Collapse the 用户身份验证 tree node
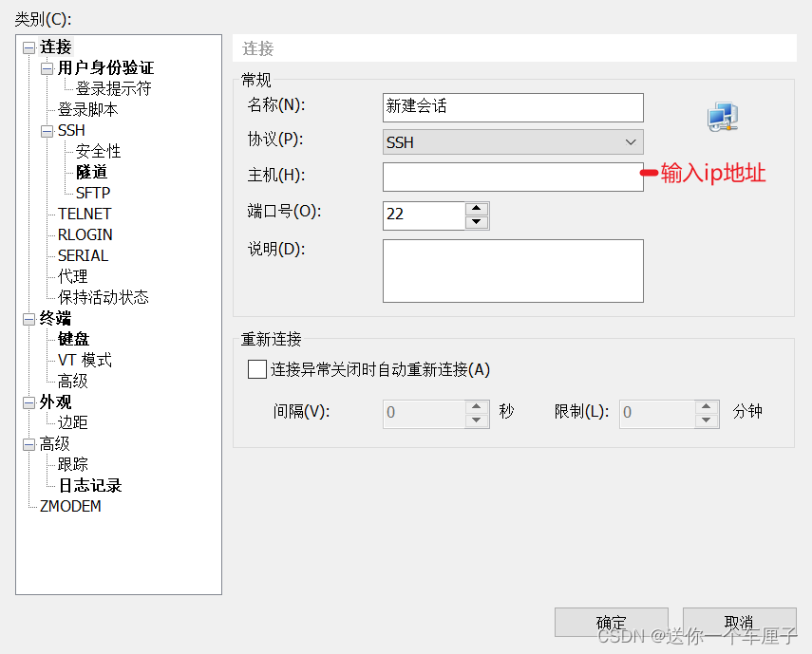The image size is (812, 654). coord(47,68)
